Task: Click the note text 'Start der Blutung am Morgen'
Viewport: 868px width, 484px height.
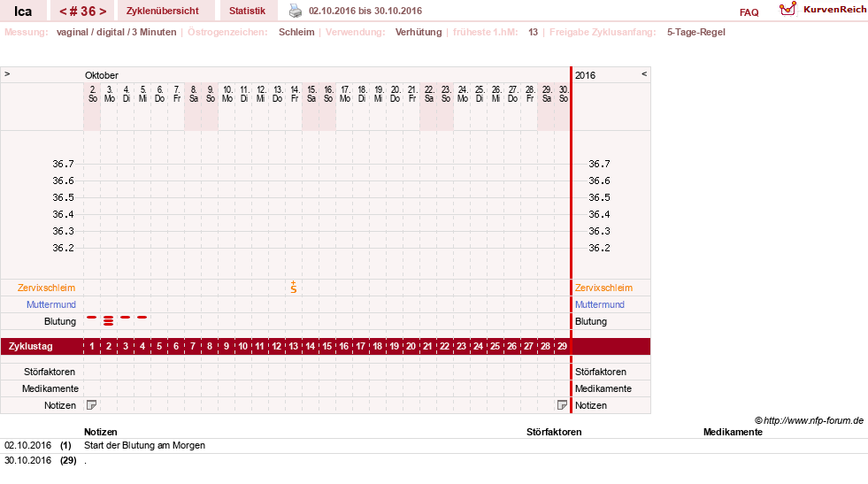Action: (x=144, y=445)
